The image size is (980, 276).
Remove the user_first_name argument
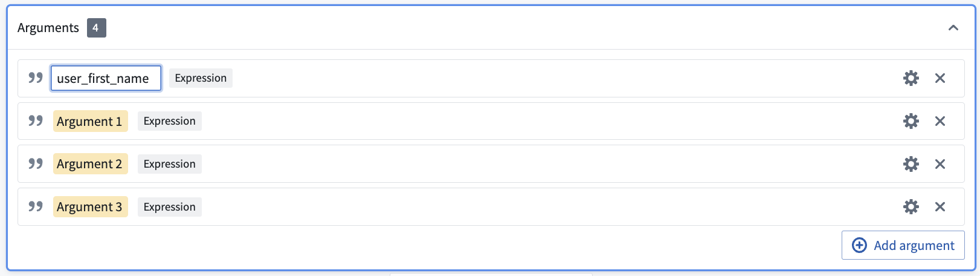click(x=940, y=78)
